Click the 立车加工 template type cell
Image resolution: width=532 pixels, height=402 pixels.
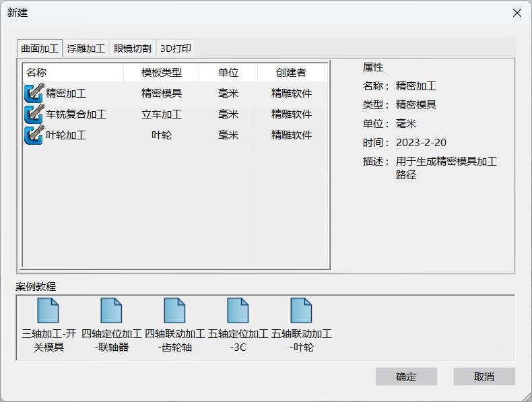(162, 114)
